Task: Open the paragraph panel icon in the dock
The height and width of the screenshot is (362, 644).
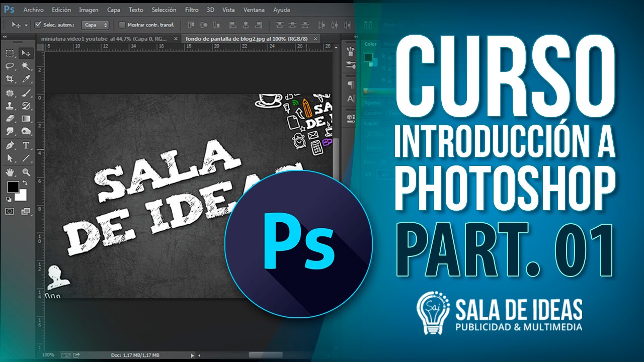Action: click(351, 84)
